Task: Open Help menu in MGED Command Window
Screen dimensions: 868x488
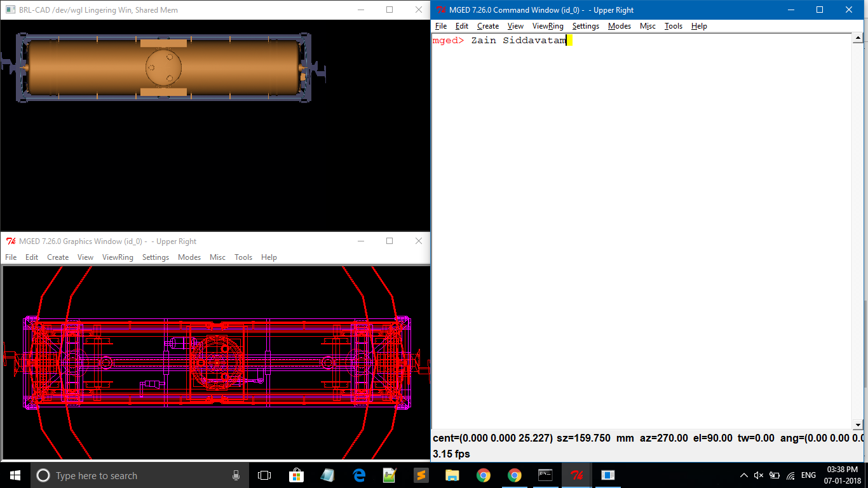Action: pyautogui.click(x=699, y=26)
